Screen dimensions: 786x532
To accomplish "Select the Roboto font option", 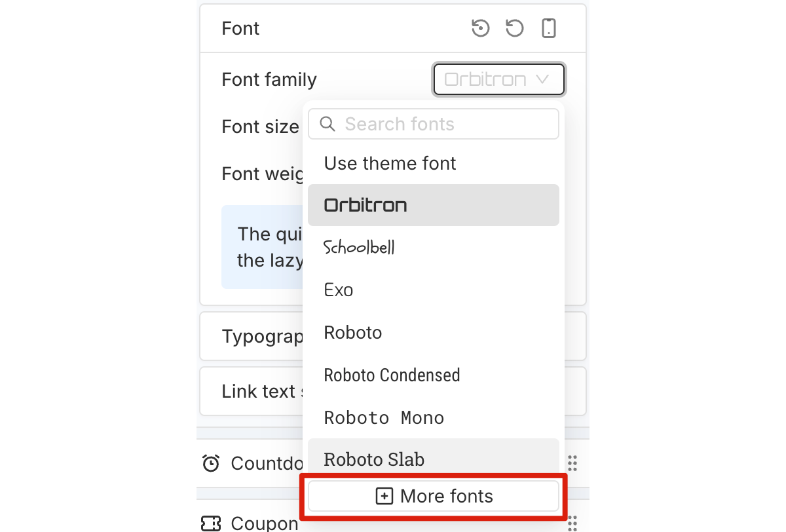I will (434, 332).
